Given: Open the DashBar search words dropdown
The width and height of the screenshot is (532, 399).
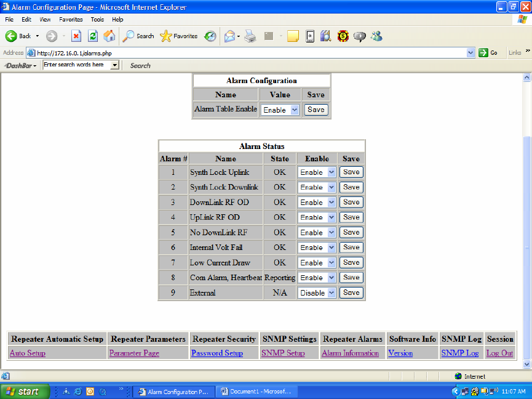Looking at the screenshot, I should click(115, 65).
